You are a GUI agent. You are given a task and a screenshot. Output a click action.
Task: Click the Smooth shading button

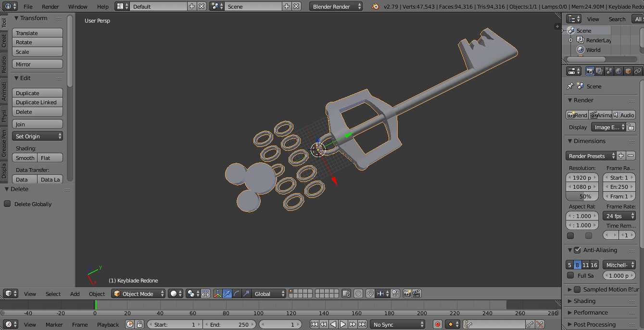[25, 158]
